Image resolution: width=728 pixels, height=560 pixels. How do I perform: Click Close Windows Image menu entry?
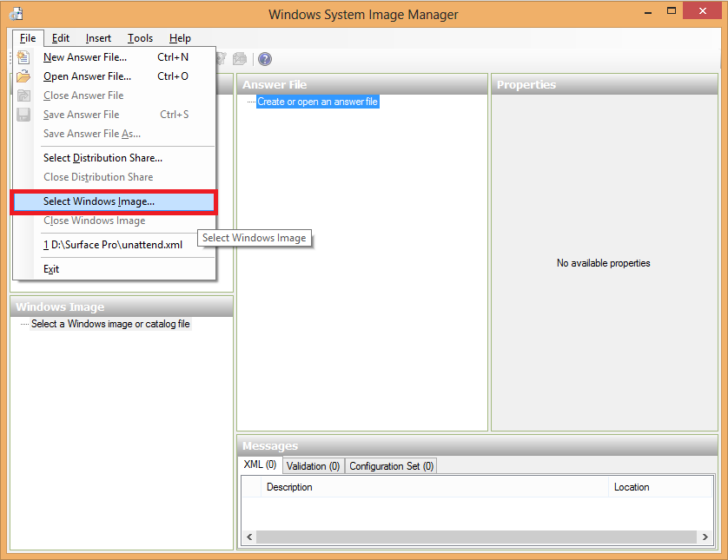click(114, 221)
